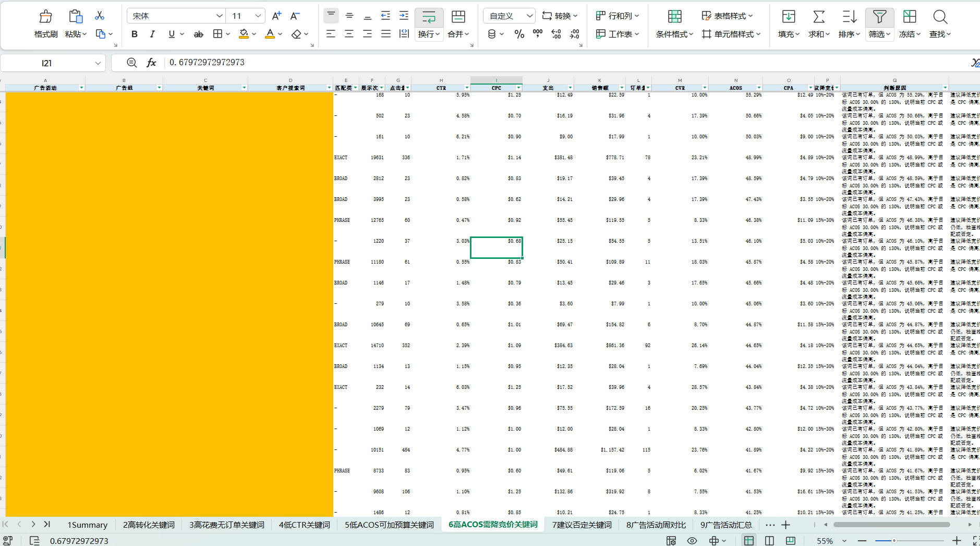
Task: Toggle bold formatting
Action: (x=135, y=34)
